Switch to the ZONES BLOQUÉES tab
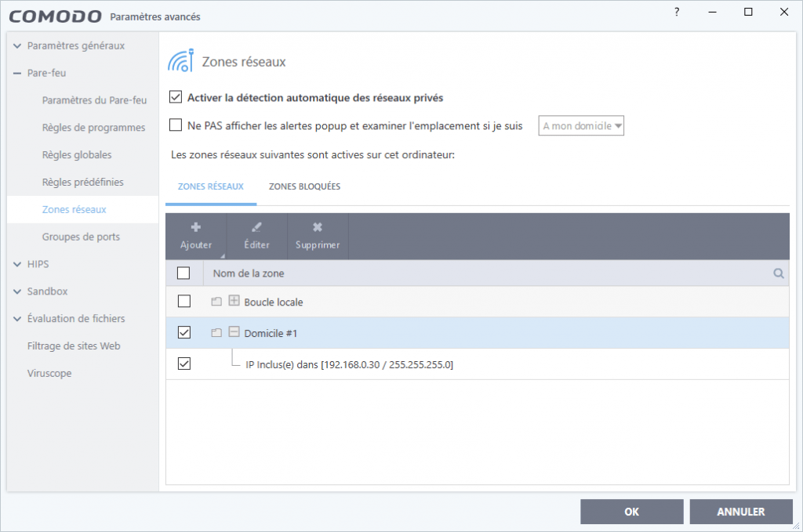803x532 pixels. (x=304, y=186)
